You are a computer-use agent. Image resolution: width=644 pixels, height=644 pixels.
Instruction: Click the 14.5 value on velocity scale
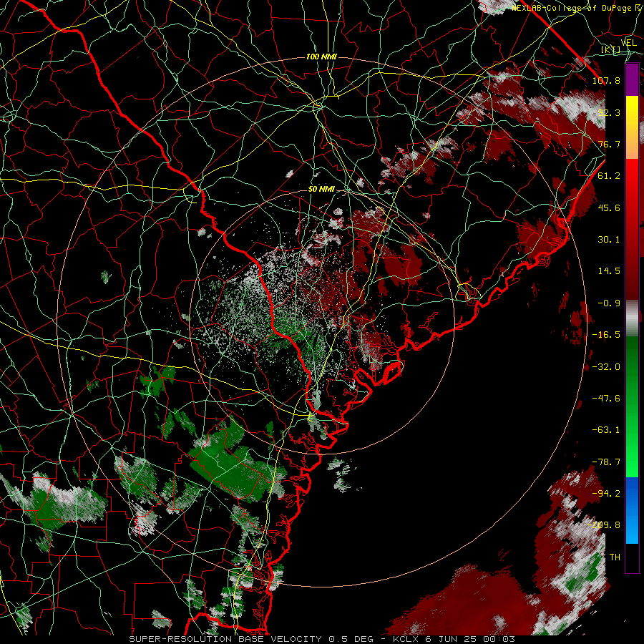[x=609, y=271]
